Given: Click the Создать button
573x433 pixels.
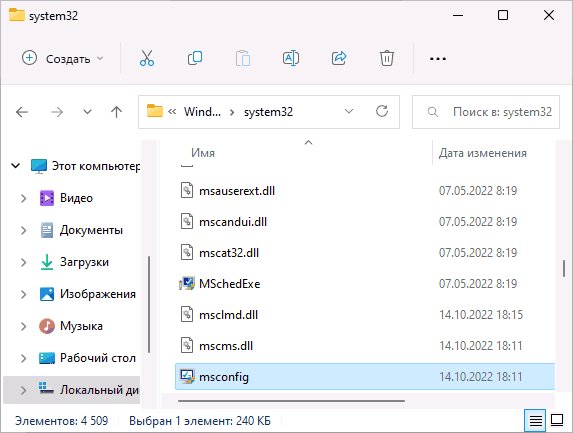Looking at the screenshot, I should coord(62,58).
